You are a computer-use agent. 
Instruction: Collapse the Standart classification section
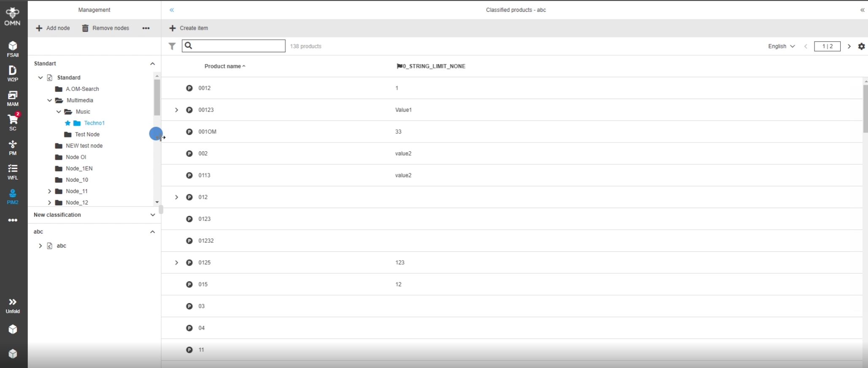[153, 64]
